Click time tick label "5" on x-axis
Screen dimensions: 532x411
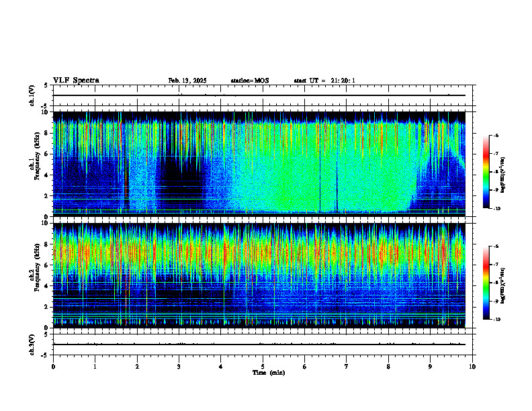point(263,367)
